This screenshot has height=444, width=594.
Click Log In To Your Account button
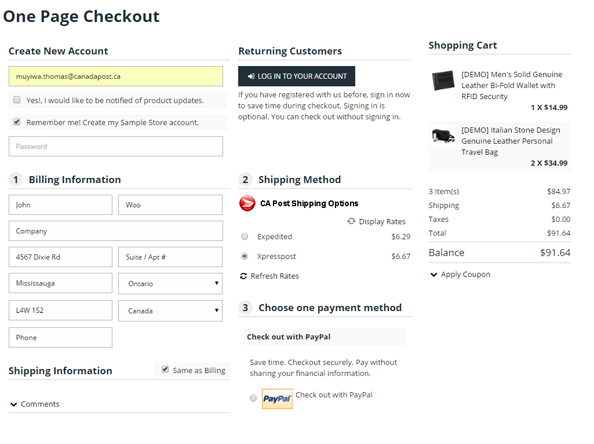[x=297, y=76]
